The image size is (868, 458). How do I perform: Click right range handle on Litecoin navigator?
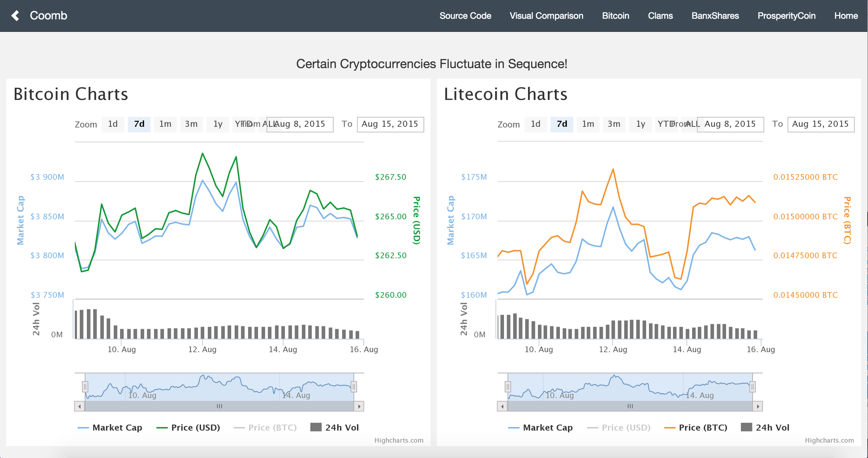click(x=752, y=386)
